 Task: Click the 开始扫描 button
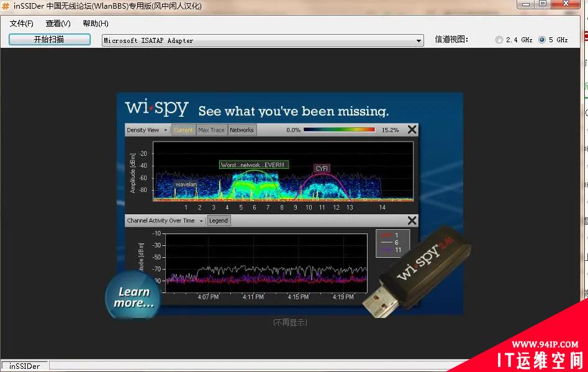pos(50,39)
